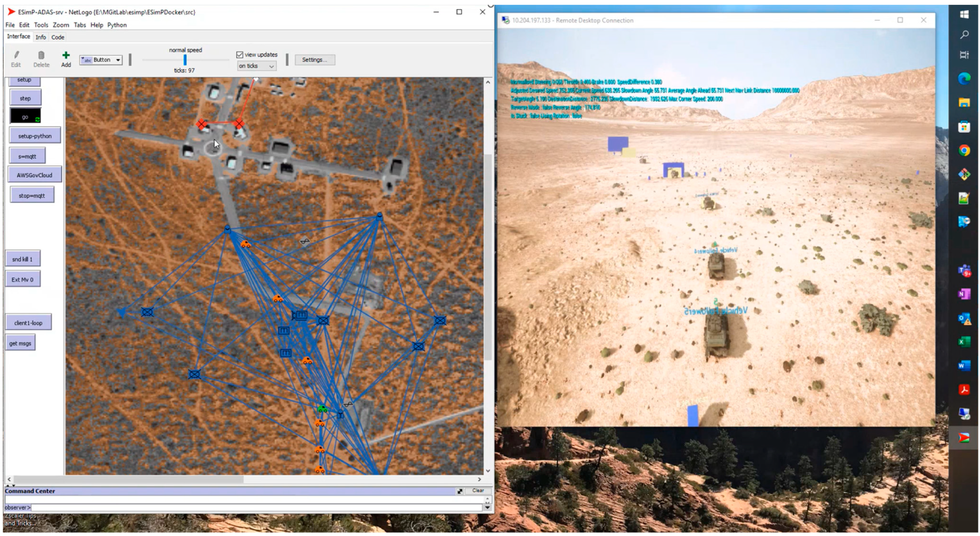Open Google Chrome from the taskbar
The width and height of the screenshot is (980, 536).
(x=964, y=151)
